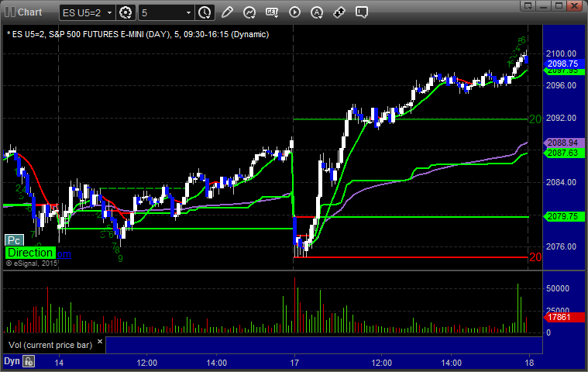
Task: Open the GET studies menu
Action: coord(272,12)
